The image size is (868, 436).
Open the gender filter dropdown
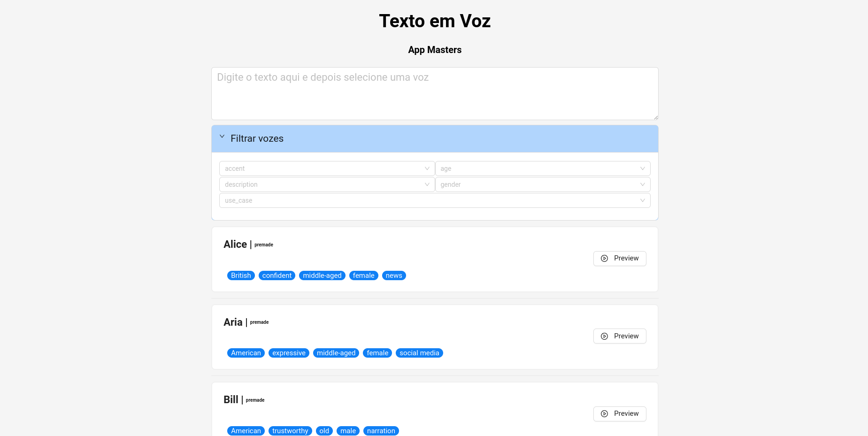click(x=542, y=184)
